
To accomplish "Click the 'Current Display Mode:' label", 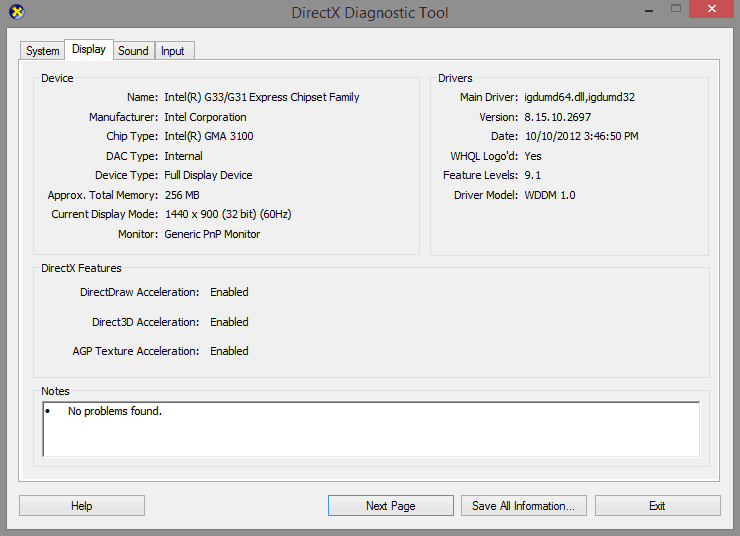I will coord(105,214).
